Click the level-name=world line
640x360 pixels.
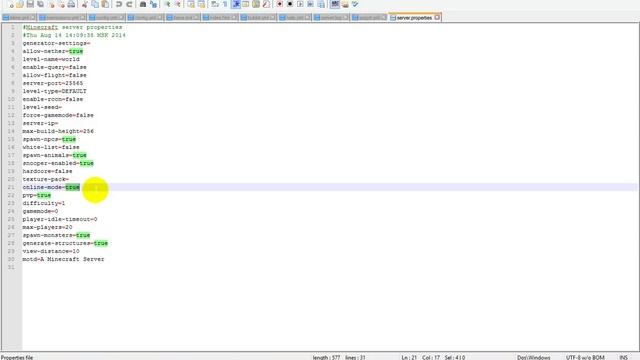coord(51,59)
